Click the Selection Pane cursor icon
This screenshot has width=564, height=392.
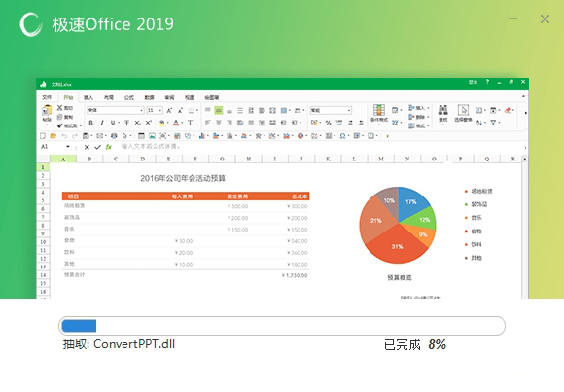pos(463,110)
